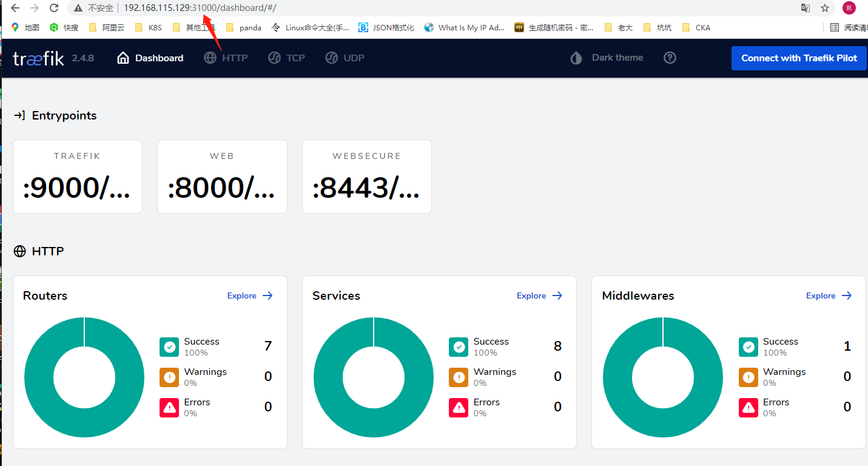Bookmark the page with the star icon

point(825,8)
